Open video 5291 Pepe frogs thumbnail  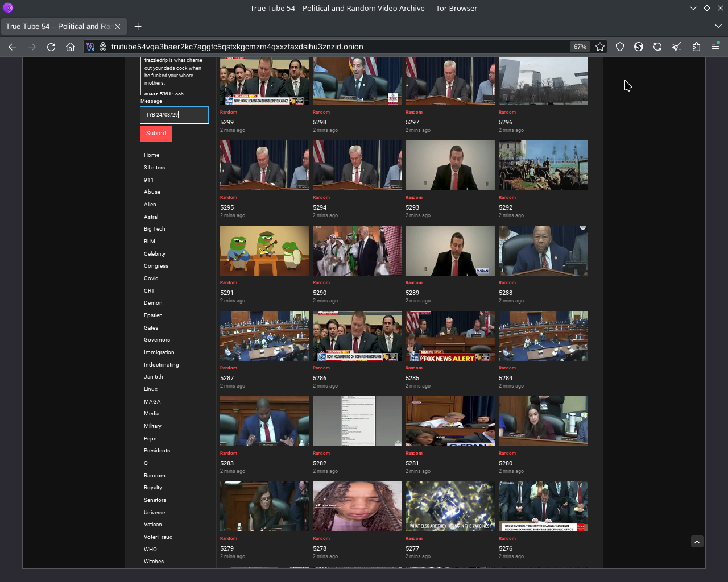pyautogui.click(x=264, y=251)
